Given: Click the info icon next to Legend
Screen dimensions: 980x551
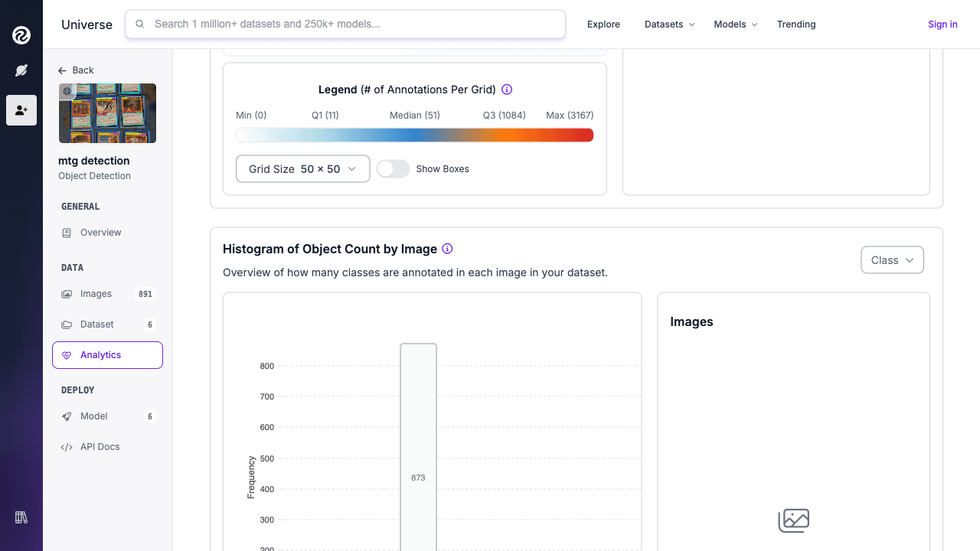Looking at the screenshot, I should tap(506, 89).
